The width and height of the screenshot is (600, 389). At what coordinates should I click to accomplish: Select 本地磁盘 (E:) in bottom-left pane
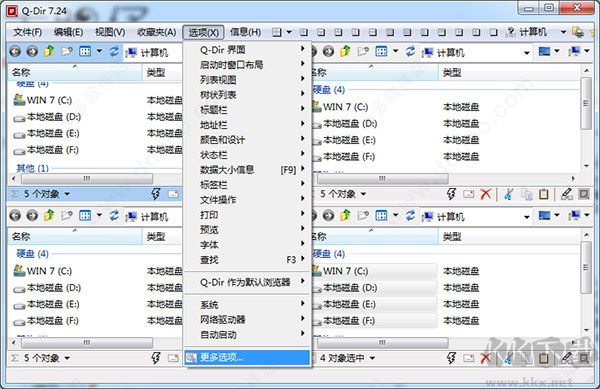[46, 304]
